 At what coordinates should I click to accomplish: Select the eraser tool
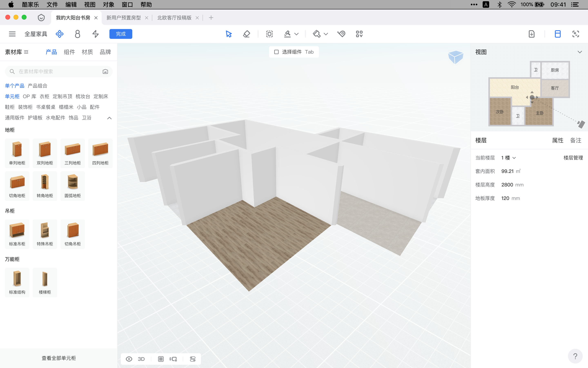pyautogui.click(x=247, y=34)
